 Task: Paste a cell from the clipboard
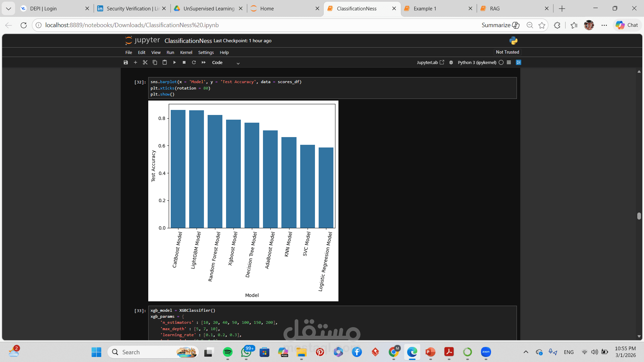click(165, 62)
